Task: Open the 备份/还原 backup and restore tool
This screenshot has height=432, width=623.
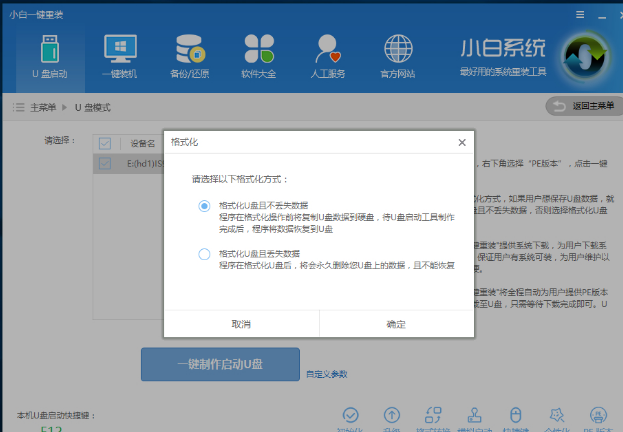Action: pyautogui.click(x=188, y=55)
